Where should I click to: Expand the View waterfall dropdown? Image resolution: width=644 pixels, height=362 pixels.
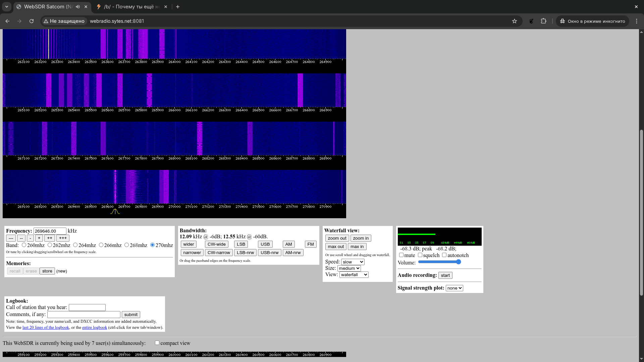pos(354,275)
